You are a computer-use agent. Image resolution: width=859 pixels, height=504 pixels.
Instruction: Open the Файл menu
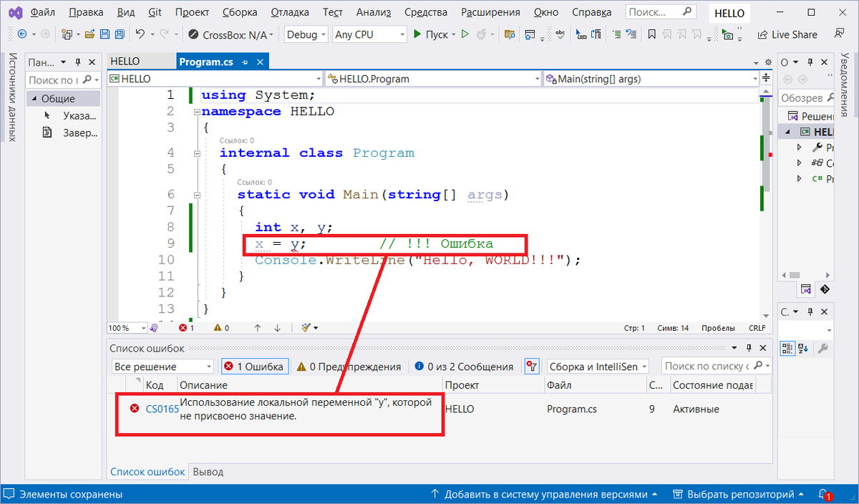click(x=43, y=12)
